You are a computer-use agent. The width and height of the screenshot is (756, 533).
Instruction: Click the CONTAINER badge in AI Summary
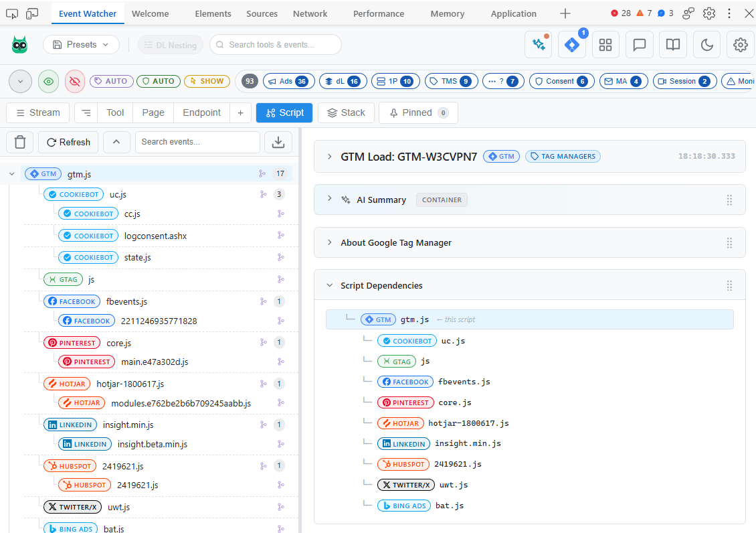coord(442,200)
